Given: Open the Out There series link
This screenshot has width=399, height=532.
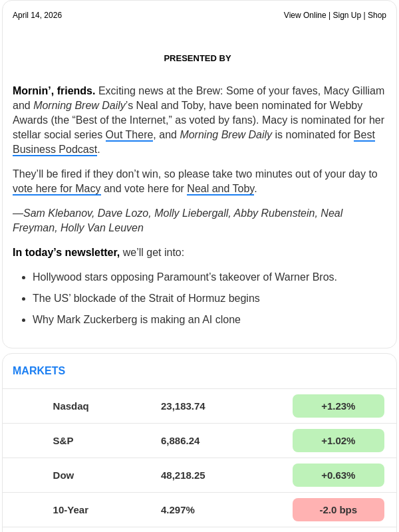Looking at the screenshot, I should 129,135.
